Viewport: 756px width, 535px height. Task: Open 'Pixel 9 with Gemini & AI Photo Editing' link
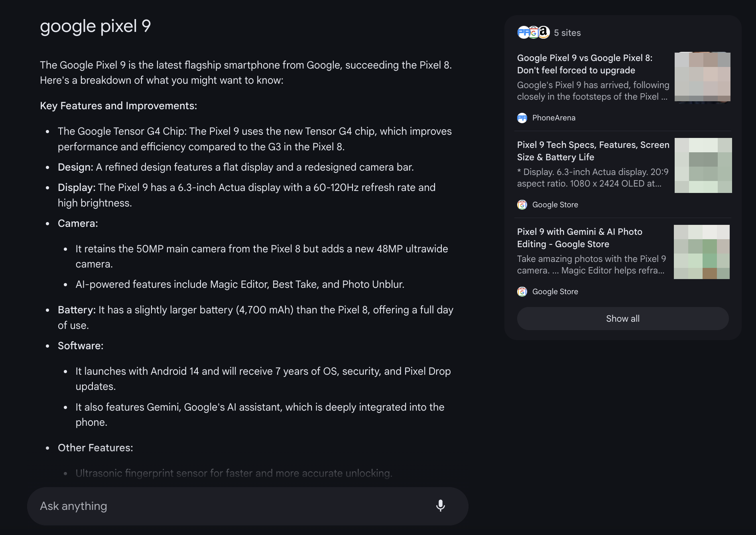(579, 238)
